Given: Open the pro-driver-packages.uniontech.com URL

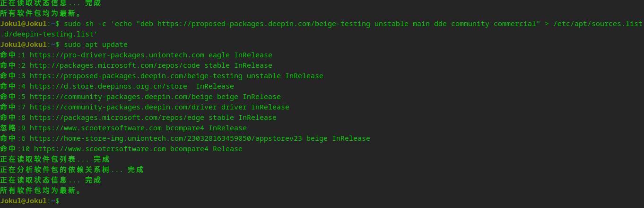Looking at the screenshot, I should point(117,55).
